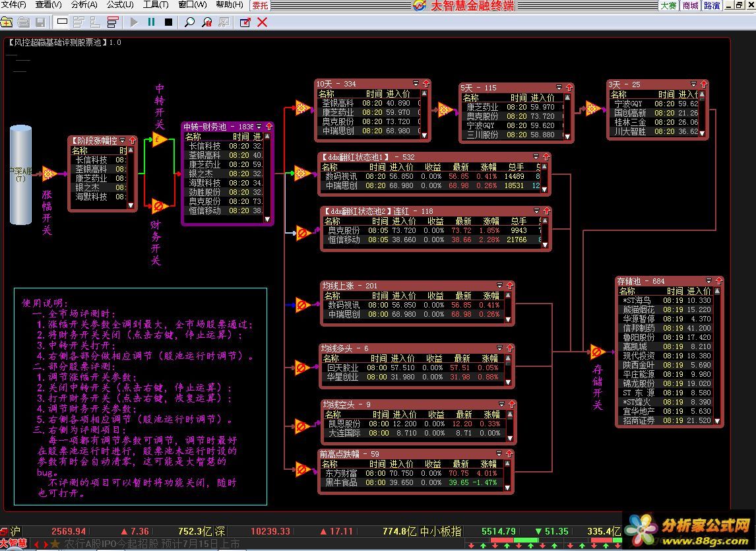This screenshot has height=551, width=756.
Task: Toggle the 存储开关 node
Action: click(x=598, y=352)
